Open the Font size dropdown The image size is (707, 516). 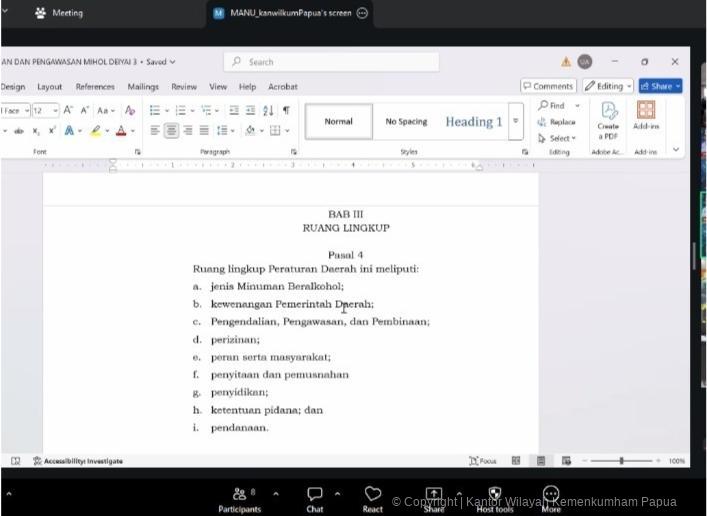pyautogui.click(x=55, y=111)
